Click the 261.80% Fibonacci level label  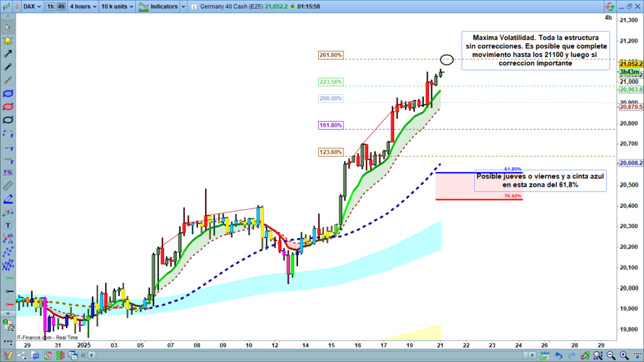[330, 55]
